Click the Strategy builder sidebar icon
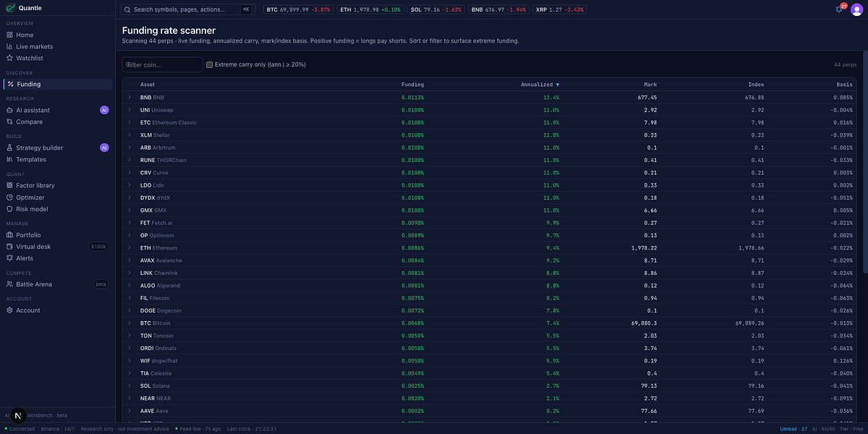This screenshot has height=434, width=868. click(9, 148)
